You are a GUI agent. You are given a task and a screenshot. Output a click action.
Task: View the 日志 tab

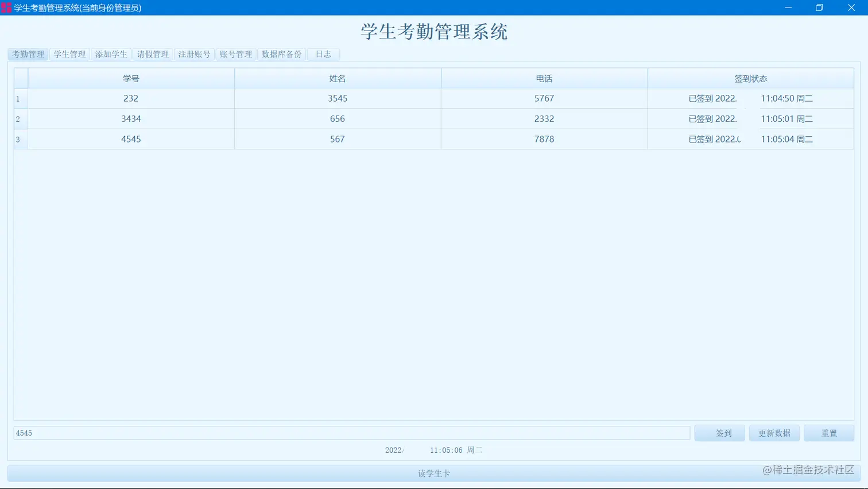(323, 54)
